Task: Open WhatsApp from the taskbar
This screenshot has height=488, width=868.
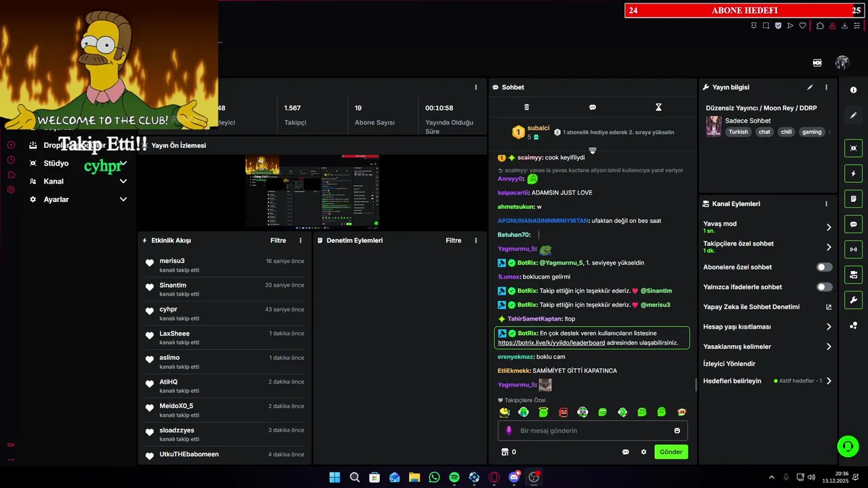Action: pyautogui.click(x=434, y=477)
